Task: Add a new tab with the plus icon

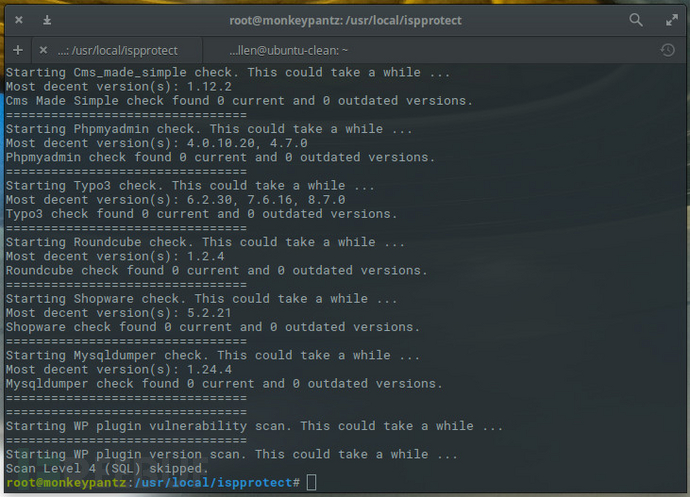Action: pos(18,50)
